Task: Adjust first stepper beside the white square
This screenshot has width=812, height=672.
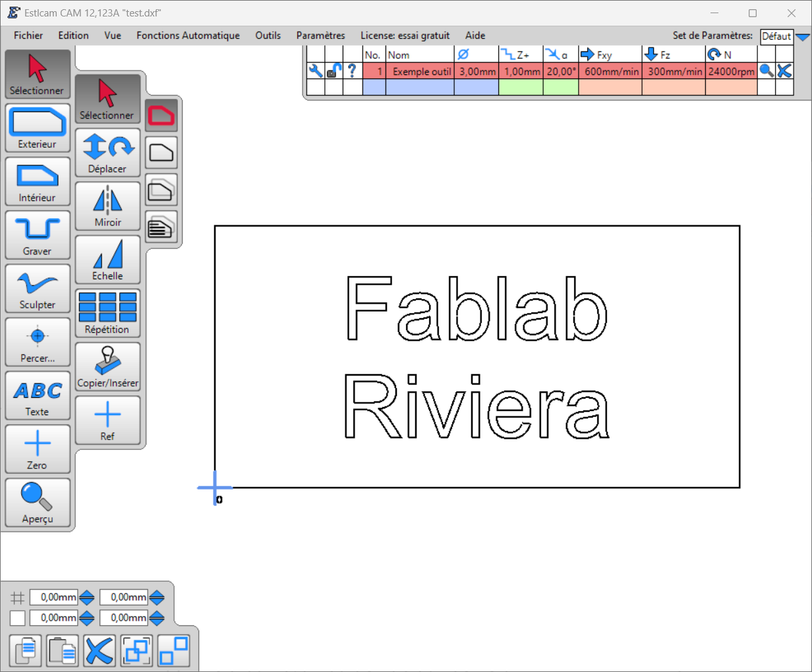Action: (x=87, y=618)
